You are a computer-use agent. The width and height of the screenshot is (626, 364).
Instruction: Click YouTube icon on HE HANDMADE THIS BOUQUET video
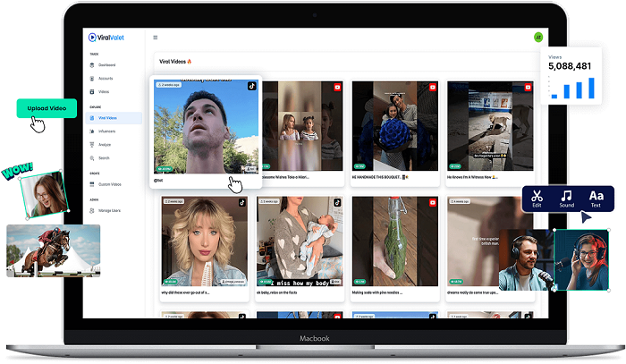(433, 88)
